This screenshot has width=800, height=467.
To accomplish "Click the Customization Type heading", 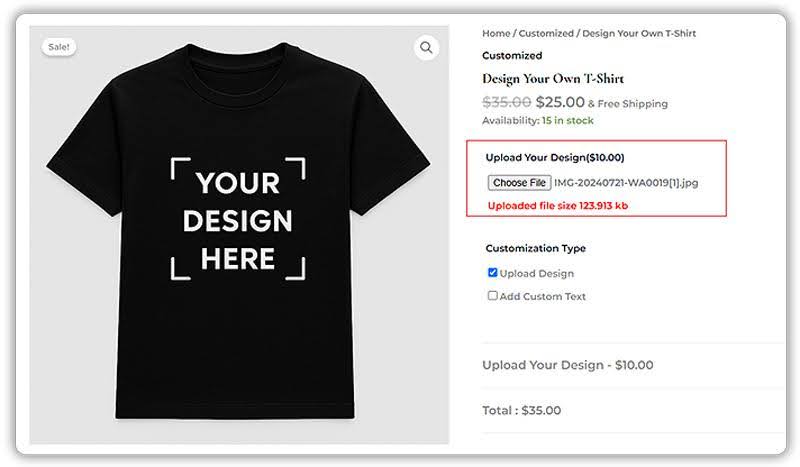I will (535, 248).
